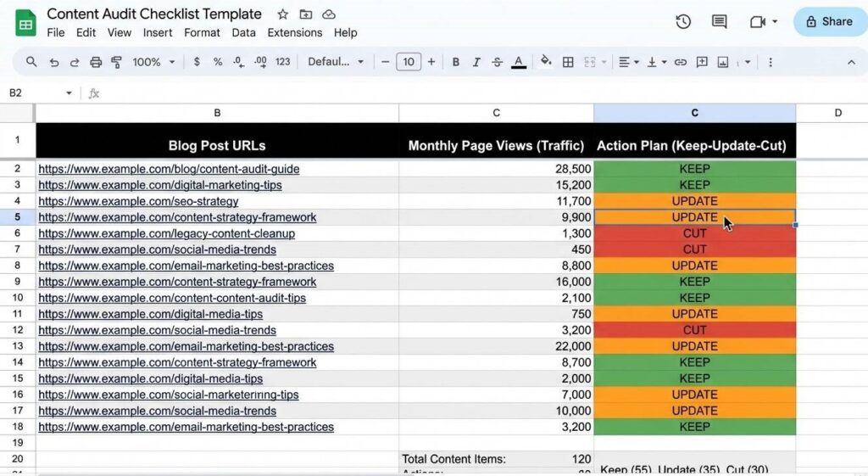Click the search magnifier in toolbar
Screen dimensions: 868x476
[31, 62]
